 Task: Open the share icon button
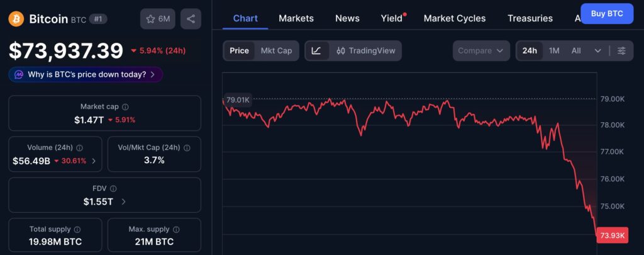click(x=191, y=19)
